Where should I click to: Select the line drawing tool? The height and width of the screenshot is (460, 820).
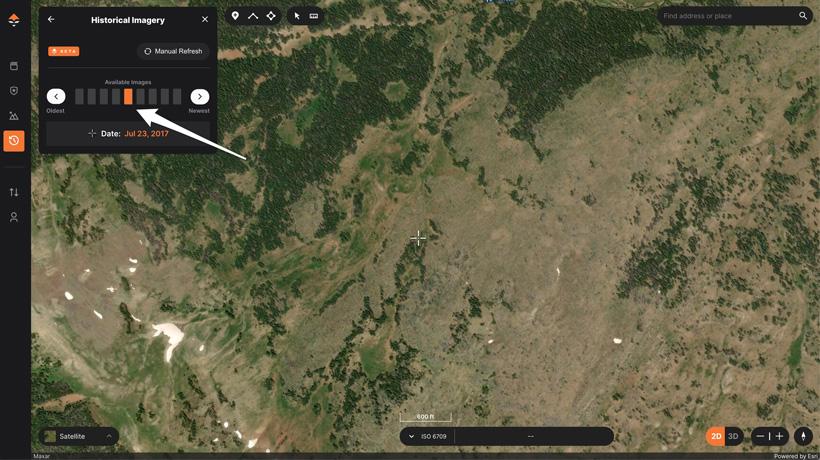[x=253, y=16]
